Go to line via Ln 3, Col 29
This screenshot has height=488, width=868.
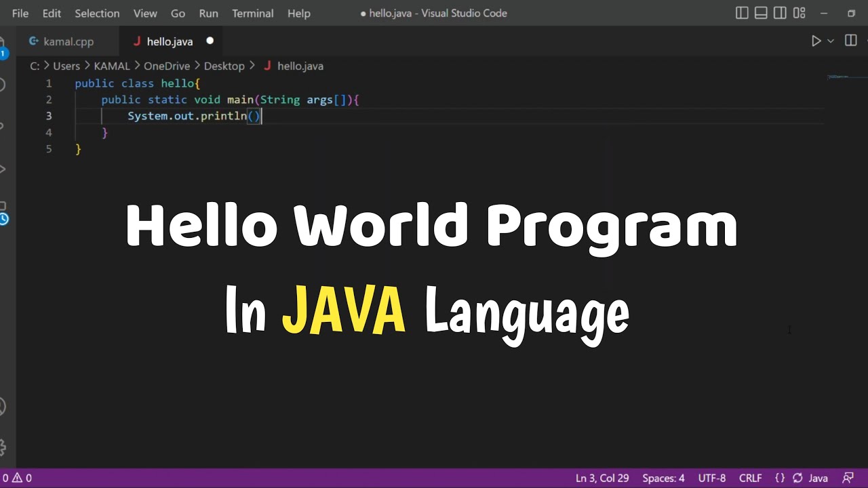[602, 478]
